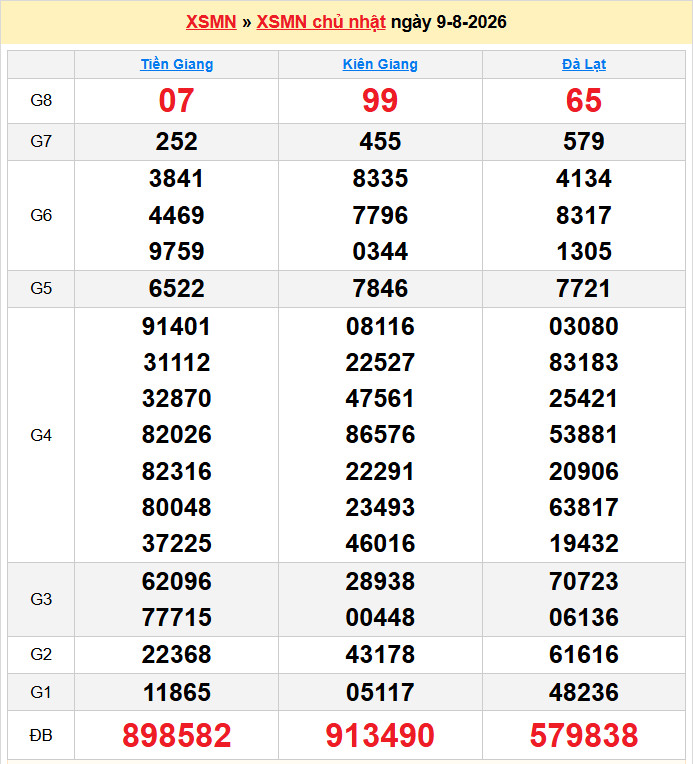Select the G2 row label

pyautogui.click(x=41, y=654)
